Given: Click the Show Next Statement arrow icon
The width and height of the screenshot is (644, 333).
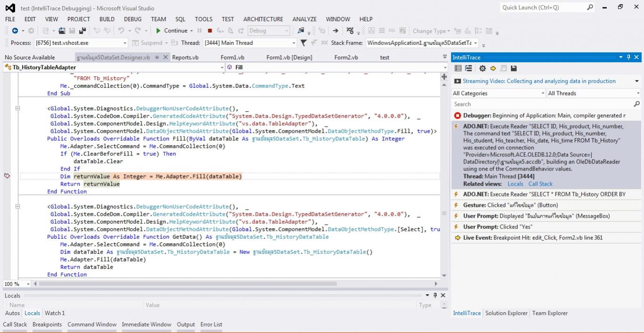Looking at the screenshot, I should pyautogui.click(x=335, y=31).
